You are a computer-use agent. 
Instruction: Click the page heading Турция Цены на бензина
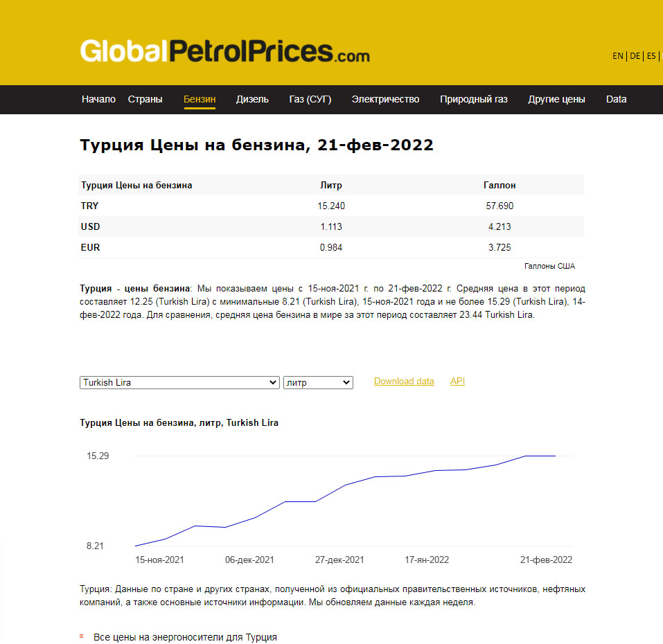tap(256, 145)
